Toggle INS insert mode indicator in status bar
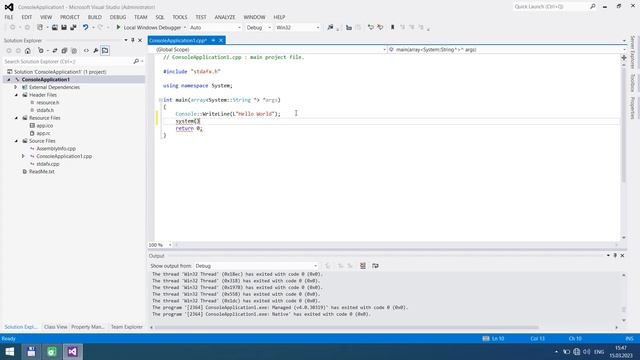This screenshot has width=640, height=360. 629,338
